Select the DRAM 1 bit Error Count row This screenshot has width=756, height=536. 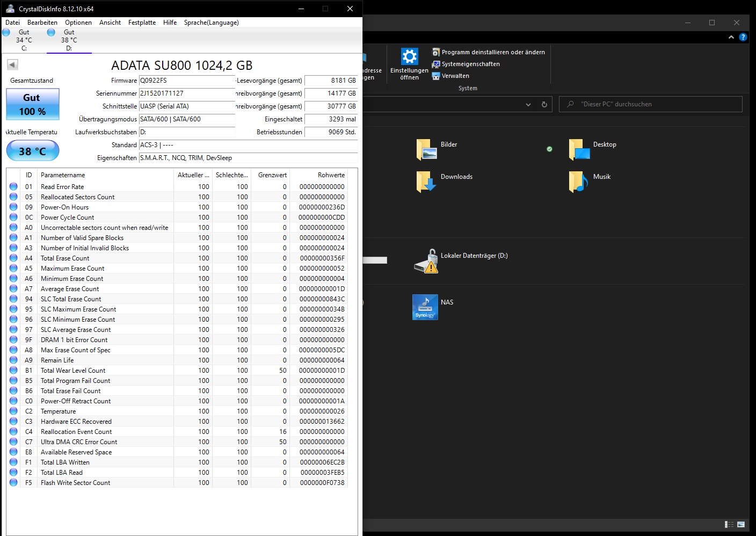[177, 340]
